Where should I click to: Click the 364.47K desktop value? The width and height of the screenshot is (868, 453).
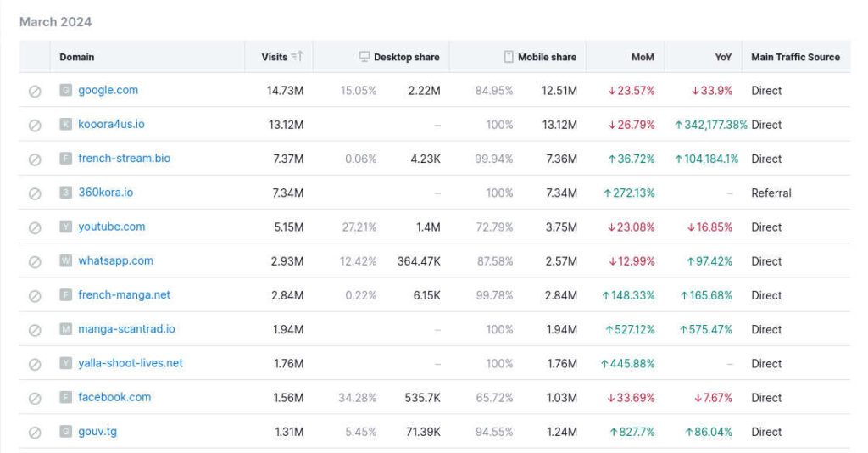419,261
